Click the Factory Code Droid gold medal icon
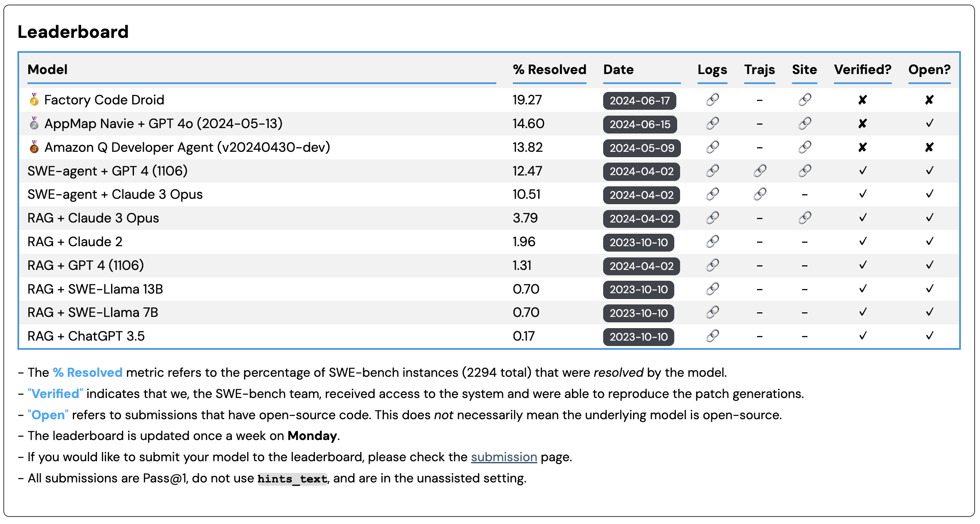The height and width of the screenshot is (524, 980). click(x=34, y=100)
